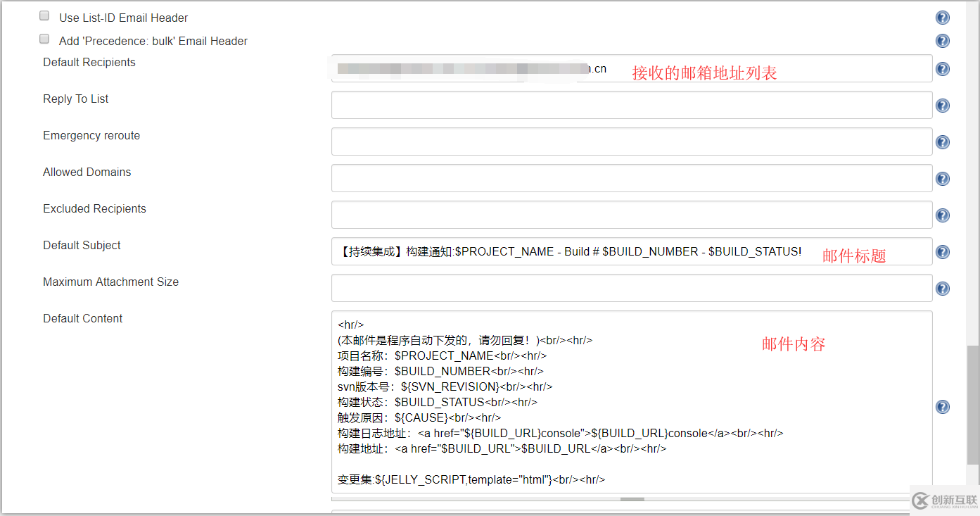Screen dimensions: 980x516
Task: Click the page vertical scrollbar thumb
Action: tap(972, 405)
